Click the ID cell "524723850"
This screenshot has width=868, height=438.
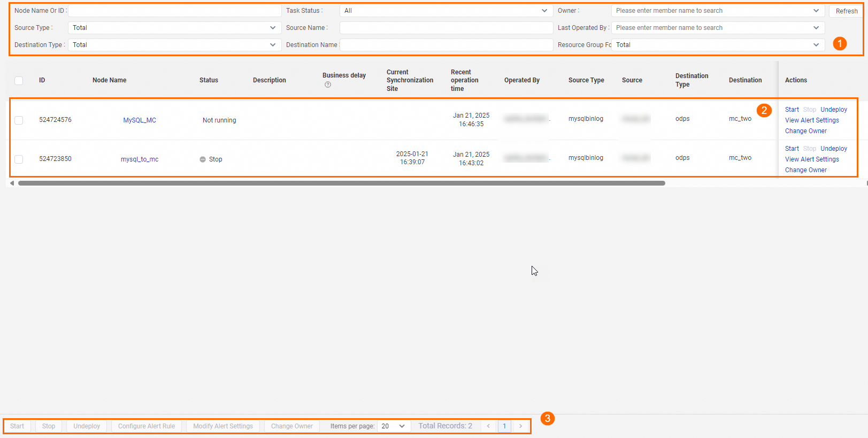(55, 159)
